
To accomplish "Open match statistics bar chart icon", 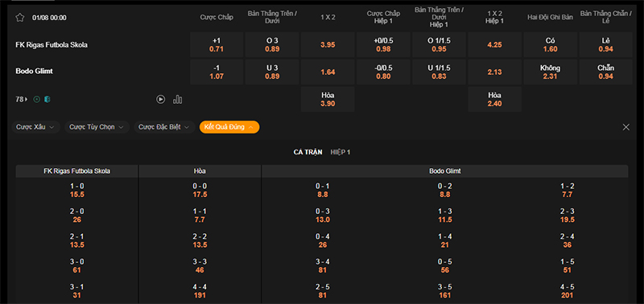I will click(x=177, y=99).
